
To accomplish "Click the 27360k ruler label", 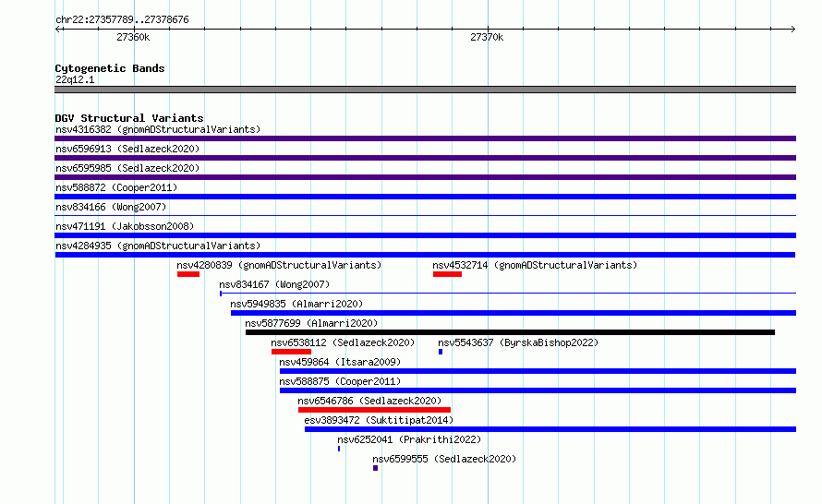I will 133,37.
